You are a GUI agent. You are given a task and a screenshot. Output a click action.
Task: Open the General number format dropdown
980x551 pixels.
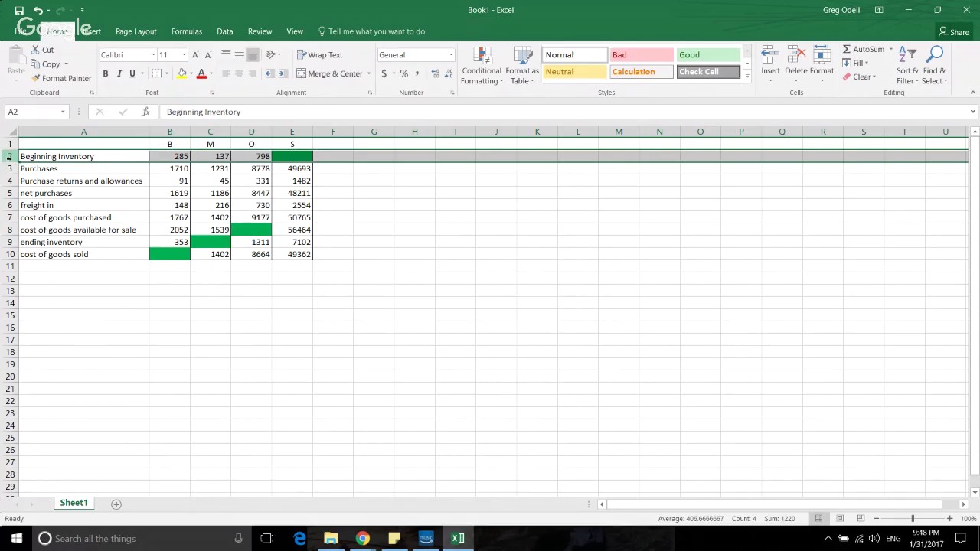coord(451,54)
